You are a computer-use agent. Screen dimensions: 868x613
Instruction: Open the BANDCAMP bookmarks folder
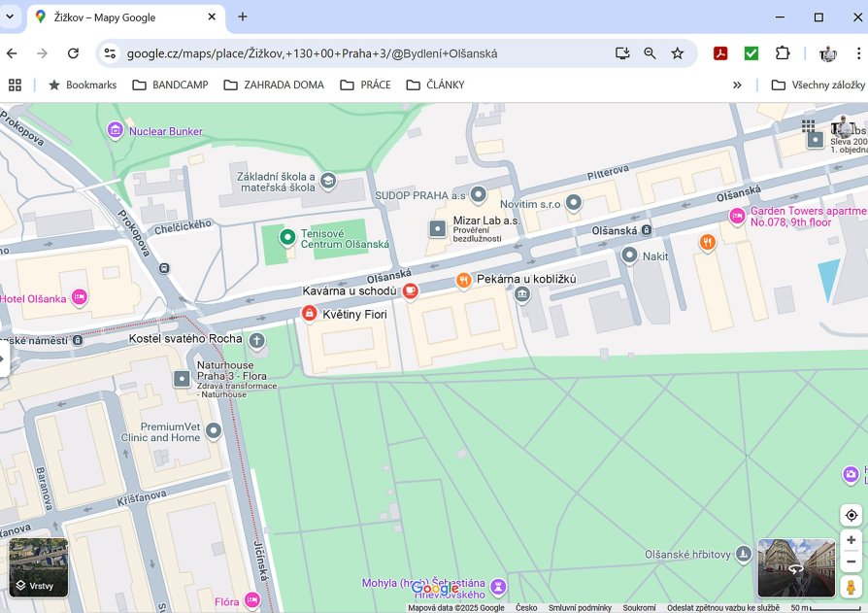(171, 85)
